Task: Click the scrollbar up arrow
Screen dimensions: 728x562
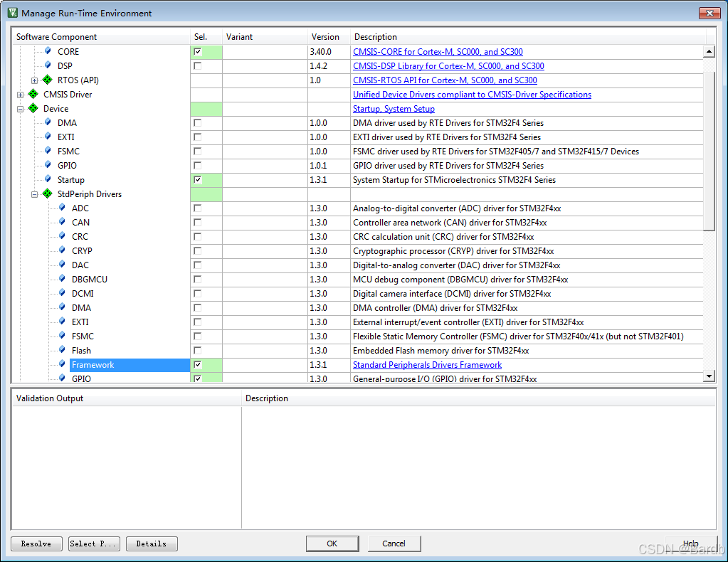Action: (709, 51)
